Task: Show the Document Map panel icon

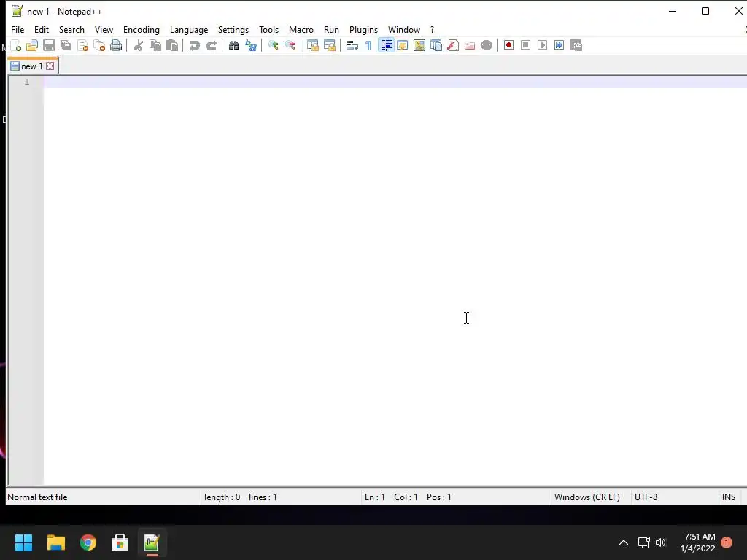Action: click(x=419, y=45)
